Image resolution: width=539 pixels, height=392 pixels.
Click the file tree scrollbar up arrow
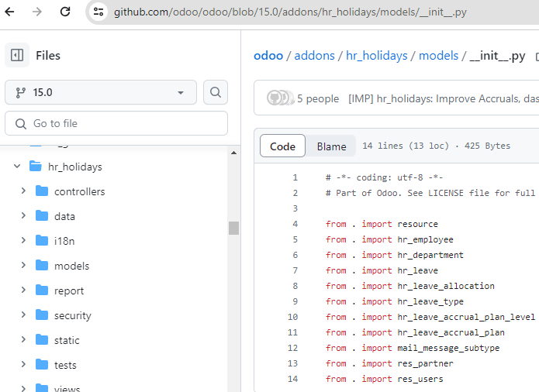[233, 153]
